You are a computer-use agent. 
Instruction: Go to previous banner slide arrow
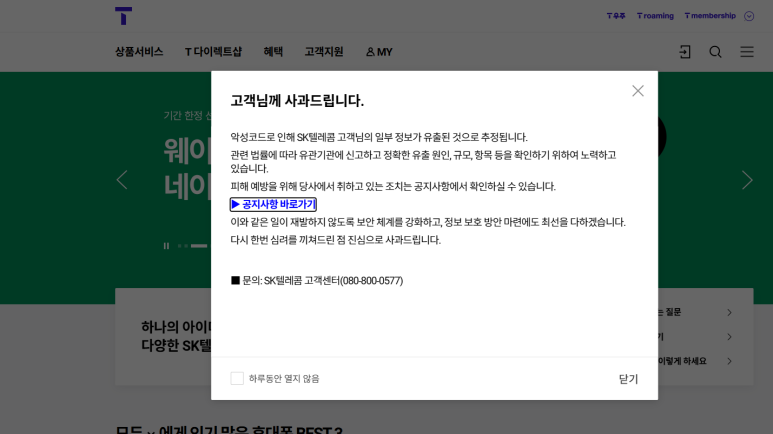(x=122, y=180)
